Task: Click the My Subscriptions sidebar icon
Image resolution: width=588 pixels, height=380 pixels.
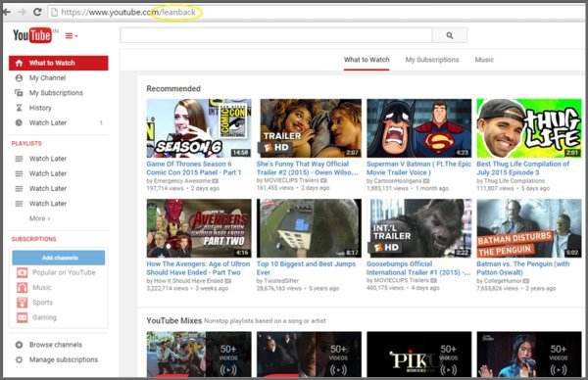Action: click(x=19, y=93)
